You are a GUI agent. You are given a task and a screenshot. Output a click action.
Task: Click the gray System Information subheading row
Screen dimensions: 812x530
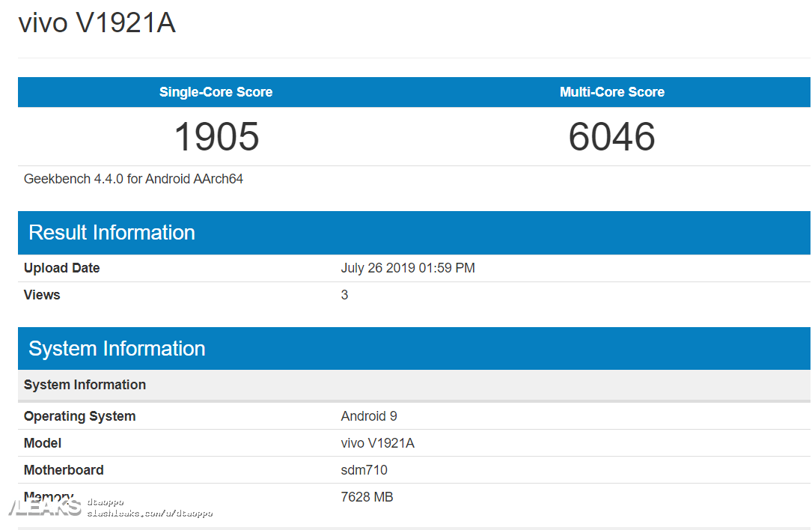85,385
